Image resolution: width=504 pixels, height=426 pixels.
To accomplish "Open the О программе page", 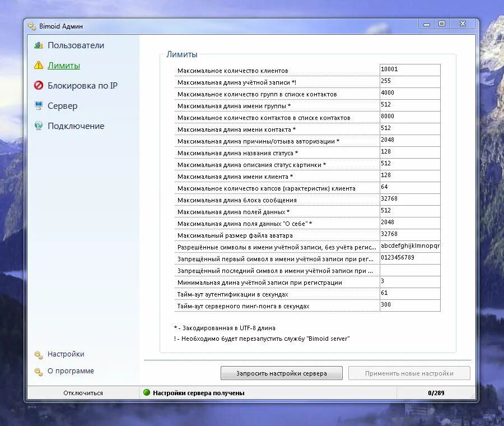I will 71,371.
